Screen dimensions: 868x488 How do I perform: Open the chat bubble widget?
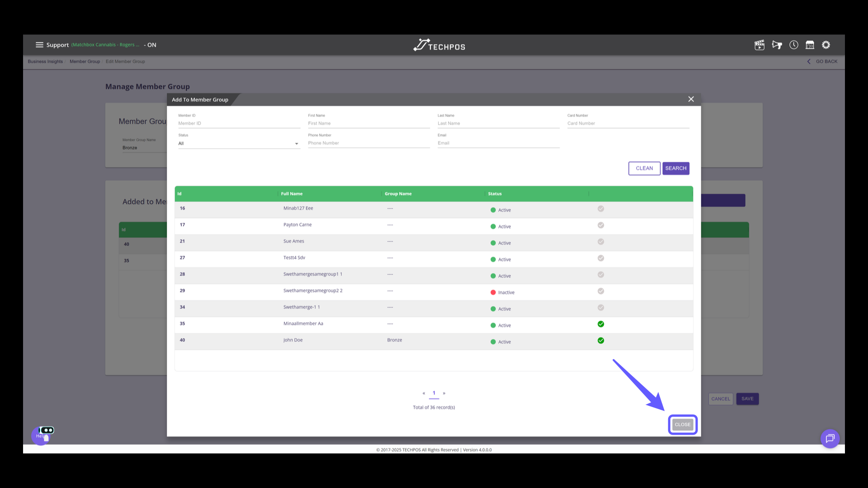[830, 438]
